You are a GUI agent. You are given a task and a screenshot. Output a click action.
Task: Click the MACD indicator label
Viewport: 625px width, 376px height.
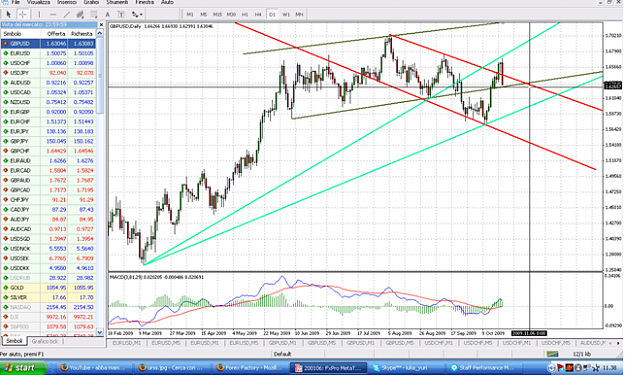(x=156, y=277)
